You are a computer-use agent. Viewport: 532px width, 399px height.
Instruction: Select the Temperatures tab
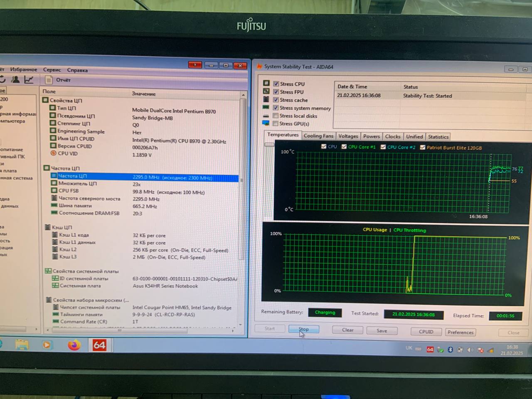pyautogui.click(x=283, y=135)
